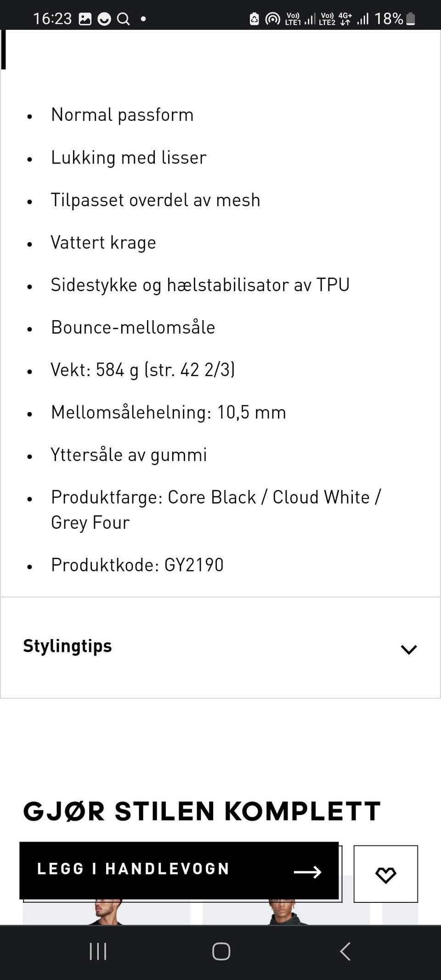Tap the Home icon on the navigation bar
Viewport: 441px width, 980px height.
tap(220, 952)
